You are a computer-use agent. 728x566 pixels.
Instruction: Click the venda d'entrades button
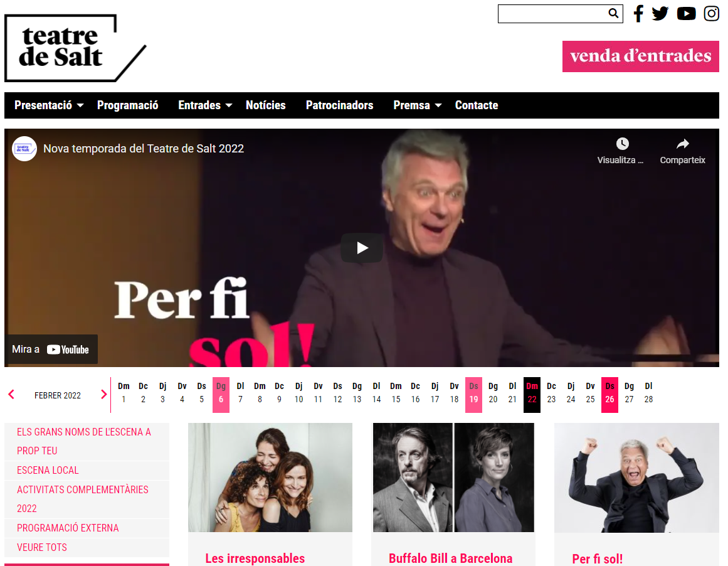pyautogui.click(x=641, y=56)
